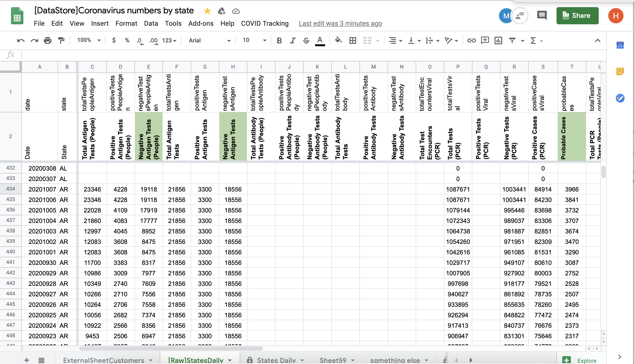Open the Arial font dropdown
634x364 pixels.
(209, 40)
